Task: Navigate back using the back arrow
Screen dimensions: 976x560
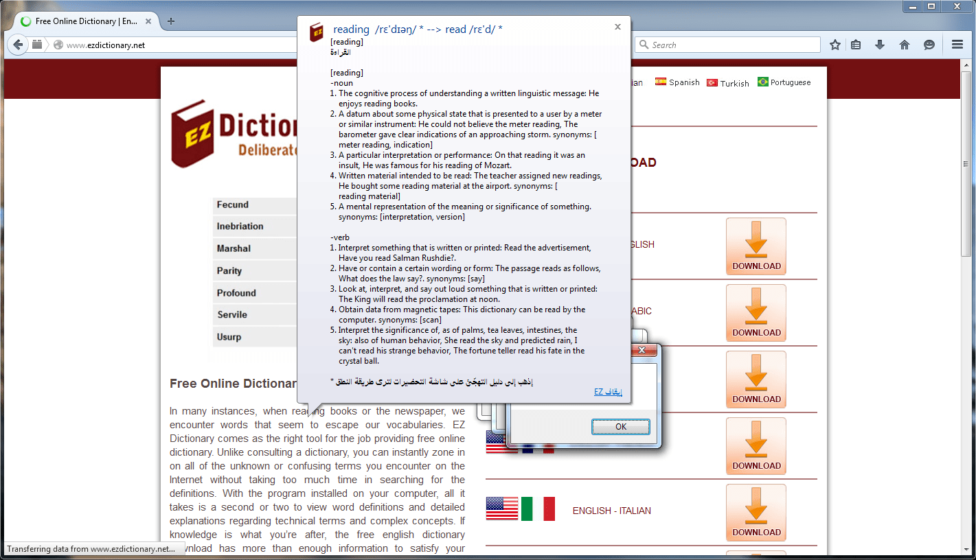Action: (x=18, y=44)
